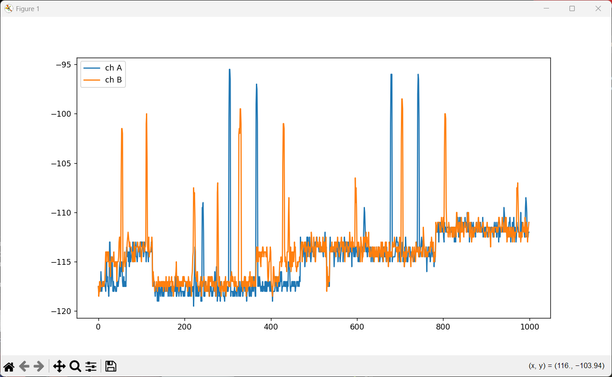Viewport: 612px width, 377px height.
Task: Click the x-axis tick label 400
Action: click(270, 327)
